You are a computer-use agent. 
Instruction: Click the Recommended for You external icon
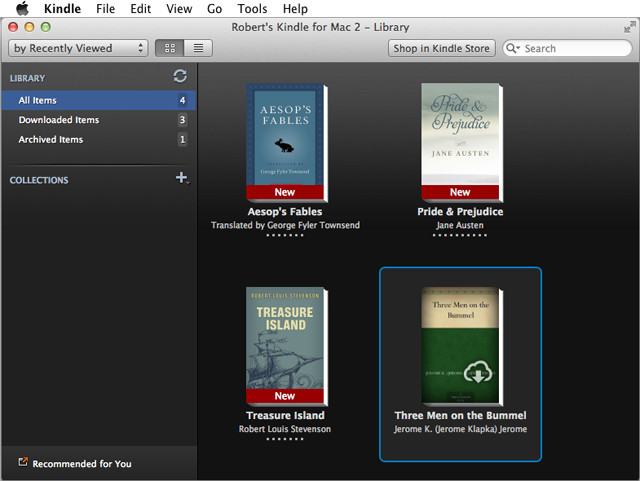23,462
